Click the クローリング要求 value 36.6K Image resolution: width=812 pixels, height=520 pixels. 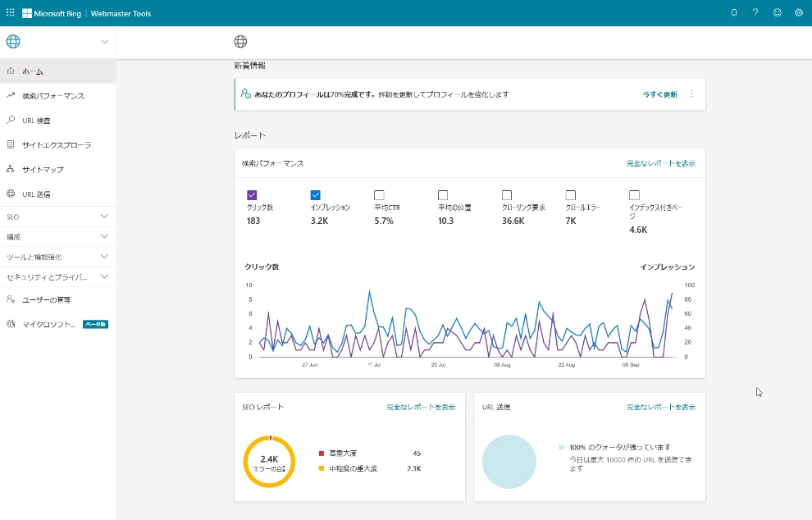[513, 221]
